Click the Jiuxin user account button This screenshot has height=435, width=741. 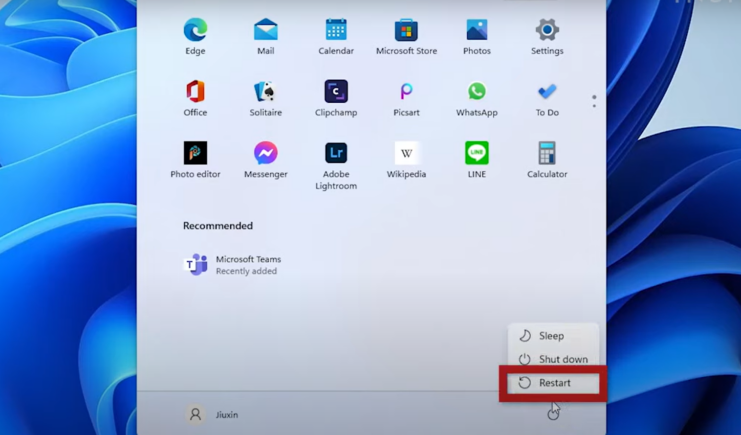pyautogui.click(x=212, y=415)
